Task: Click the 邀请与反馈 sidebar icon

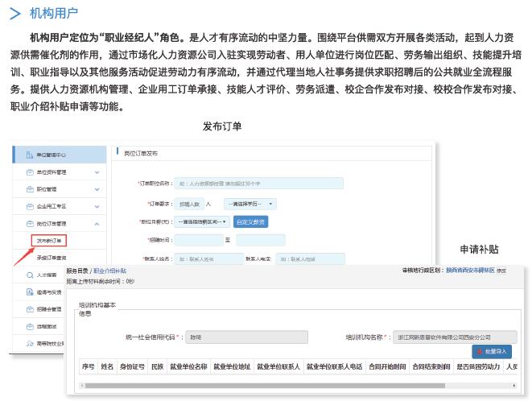Action: pyautogui.click(x=29, y=292)
